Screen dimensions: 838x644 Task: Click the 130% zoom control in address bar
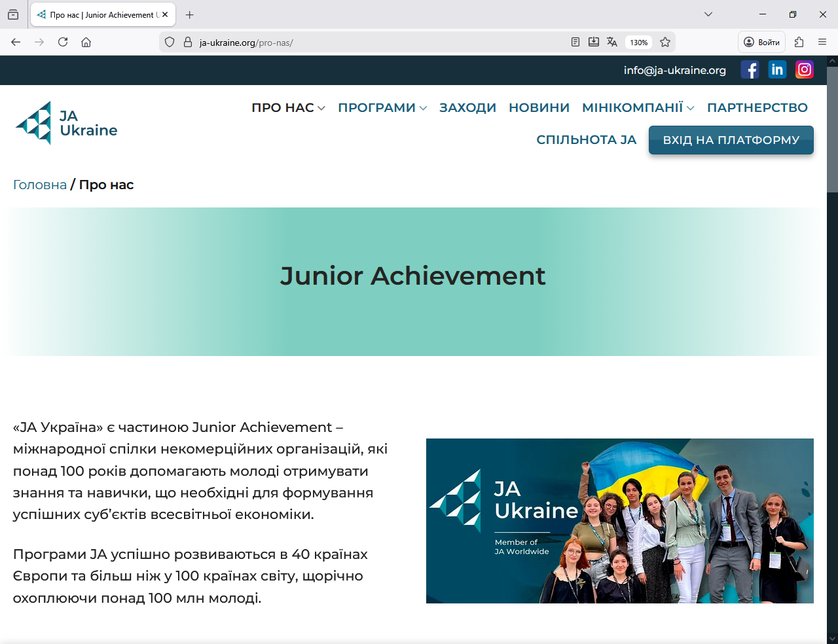(x=638, y=42)
